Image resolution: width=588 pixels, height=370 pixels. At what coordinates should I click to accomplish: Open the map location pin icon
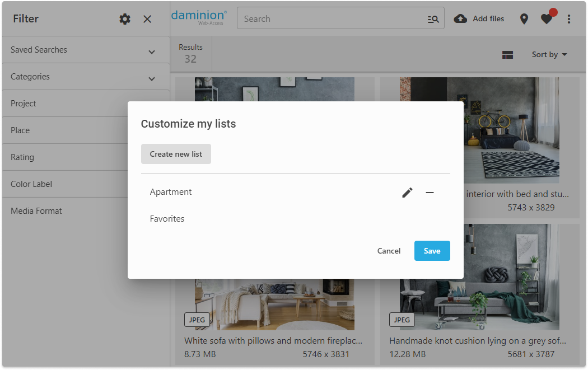(524, 19)
